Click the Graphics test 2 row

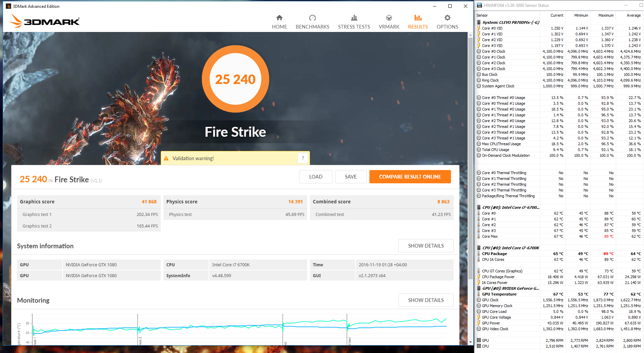coord(89,226)
